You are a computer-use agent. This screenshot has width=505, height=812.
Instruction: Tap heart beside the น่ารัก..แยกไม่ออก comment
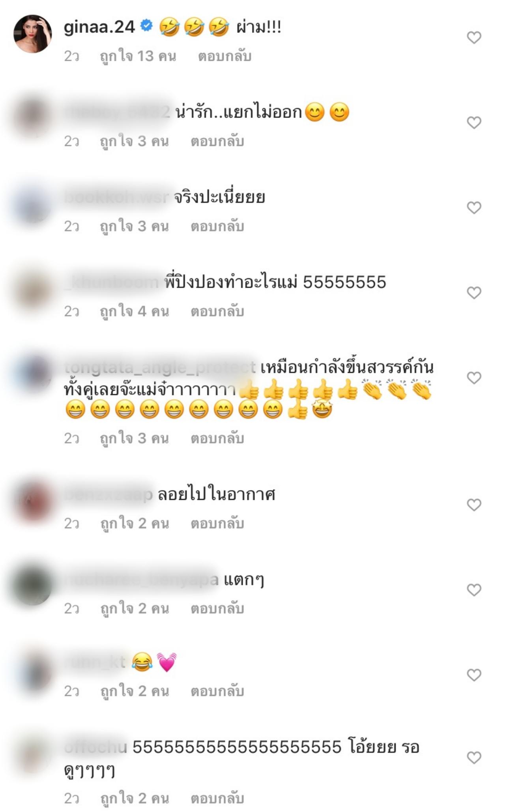click(x=474, y=123)
